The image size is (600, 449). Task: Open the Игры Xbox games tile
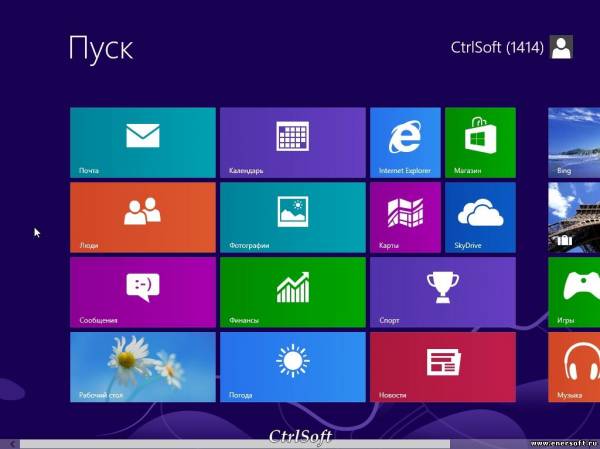pyautogui.click(x=574, y=292)
